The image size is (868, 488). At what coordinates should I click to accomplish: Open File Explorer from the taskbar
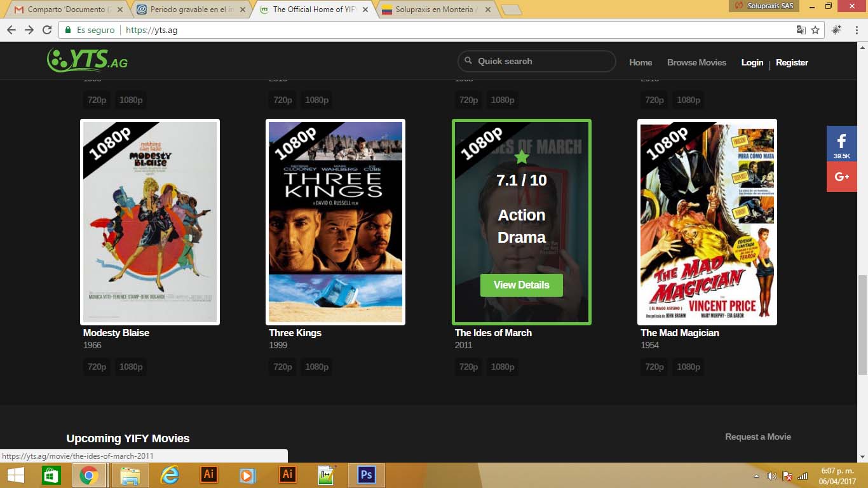coord(130,475)
